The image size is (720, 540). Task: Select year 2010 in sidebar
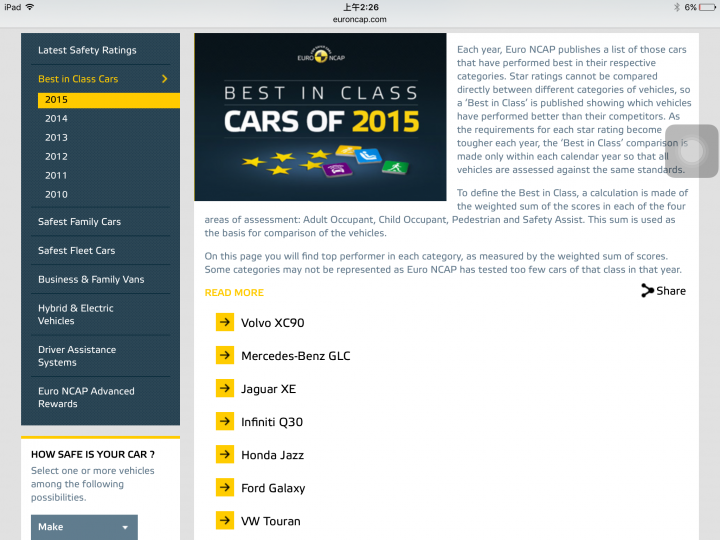point(56,194)
